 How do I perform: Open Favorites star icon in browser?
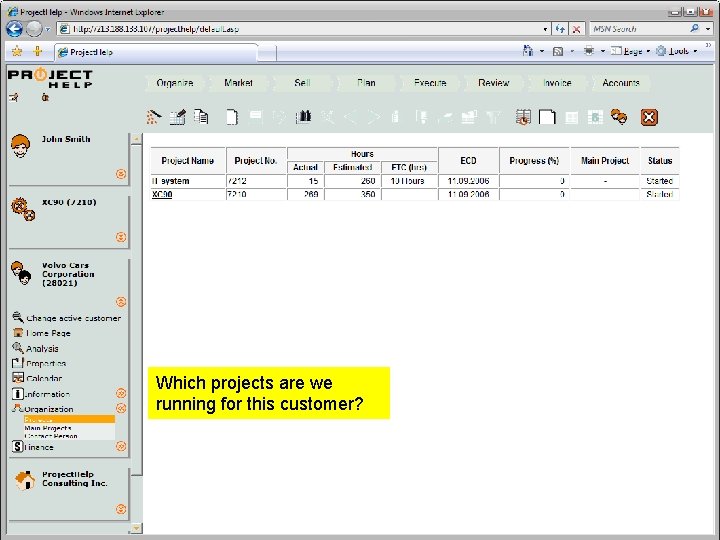[17, 51]
